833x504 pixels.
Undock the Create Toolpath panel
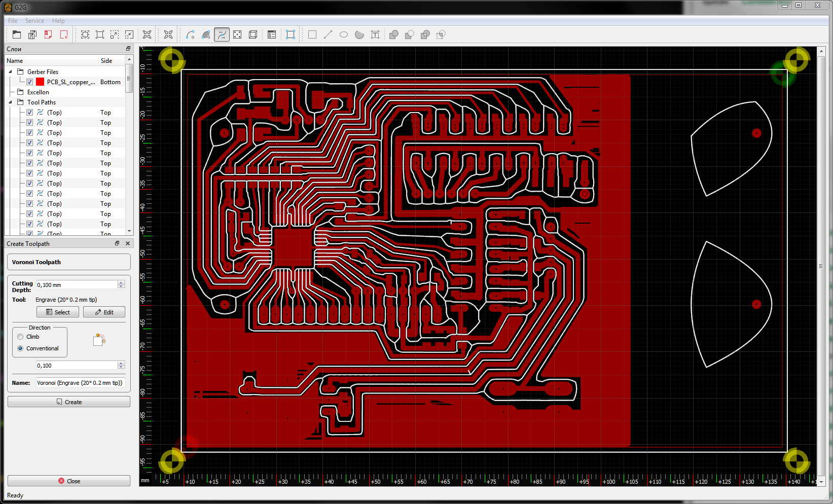coord(117,243)
